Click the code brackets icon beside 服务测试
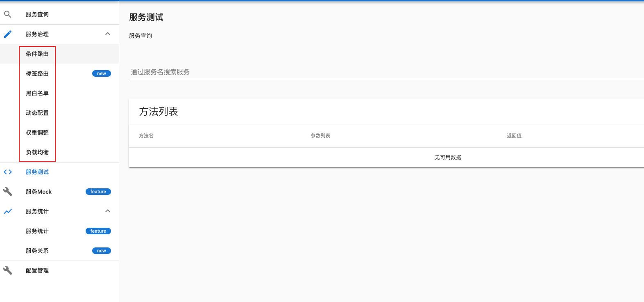The height and width of the screenshot is (302, 644). click(x=8, y=172)
